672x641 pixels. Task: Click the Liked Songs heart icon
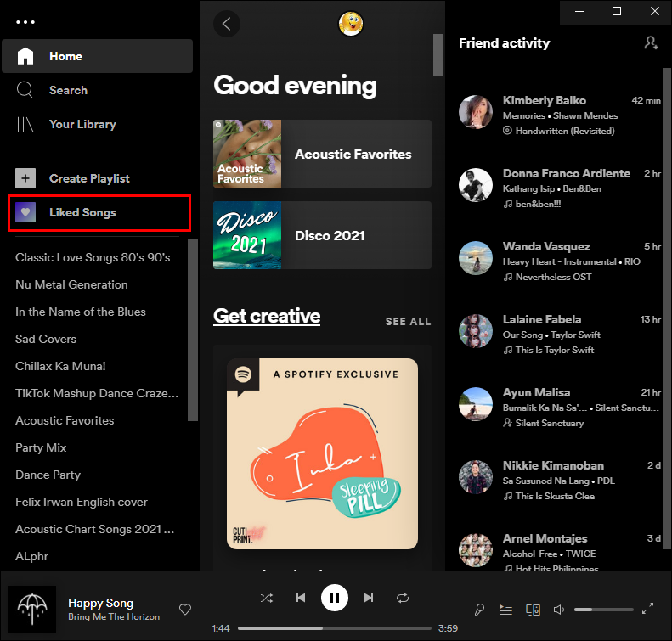(25, 212)
